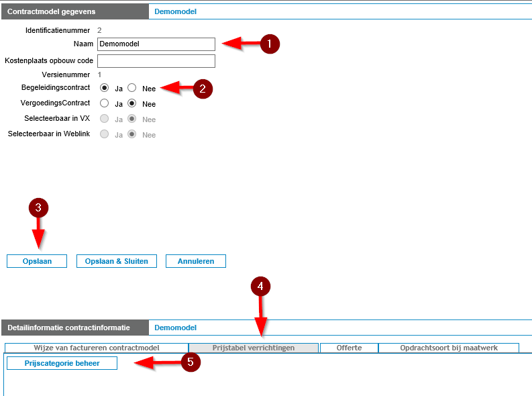The image size is (532, 396).
Task: Pick Nee for Selecteerbaar in VX
Action: [132, 119]
